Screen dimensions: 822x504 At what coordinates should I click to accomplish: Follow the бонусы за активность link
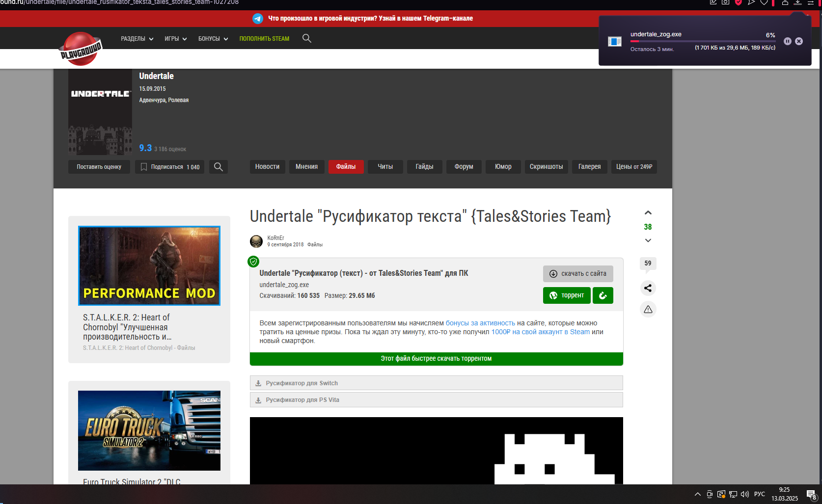(x=480, y=323)
